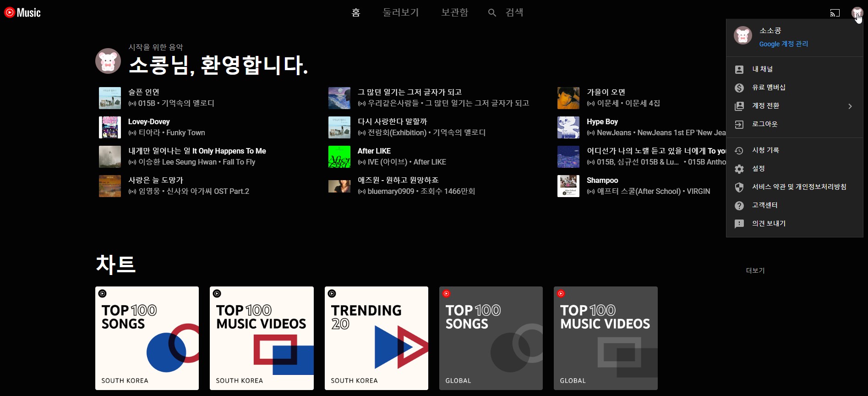Image resolution: width=868 pixels, height=396 pixels.
Task: Click artist link 티아라
Action: click(149, 132)
